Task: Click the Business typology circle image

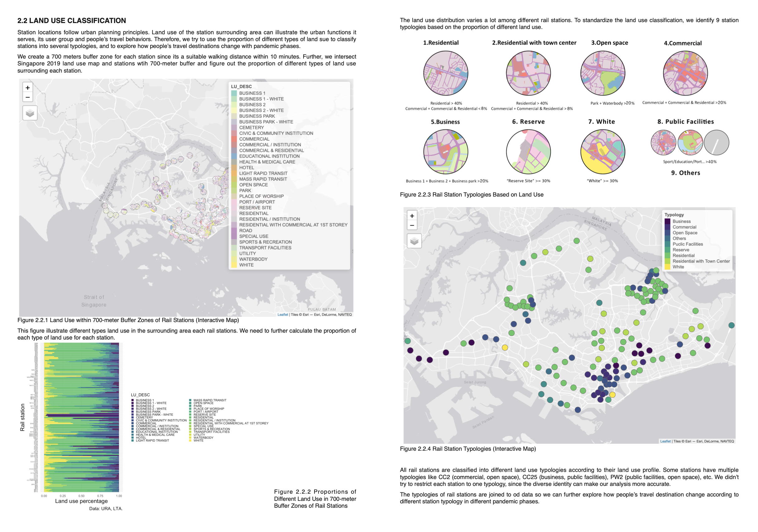Action: [x=446, y=152]
